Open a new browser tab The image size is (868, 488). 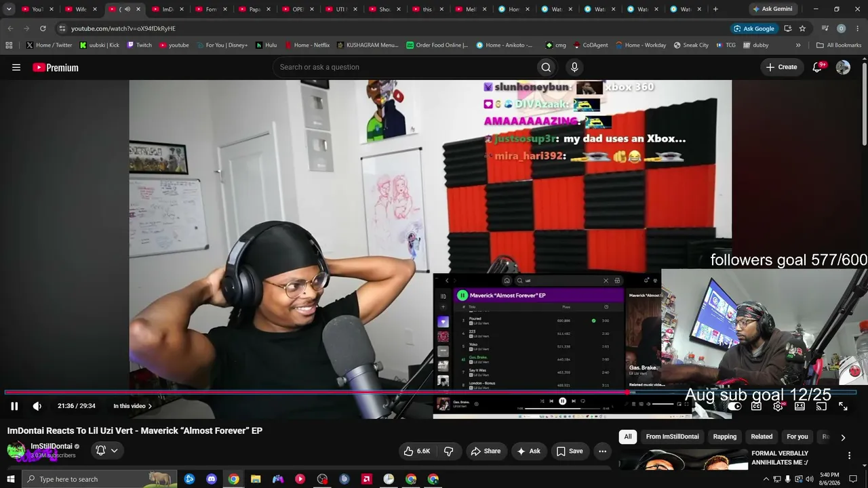tap(715, 9)
